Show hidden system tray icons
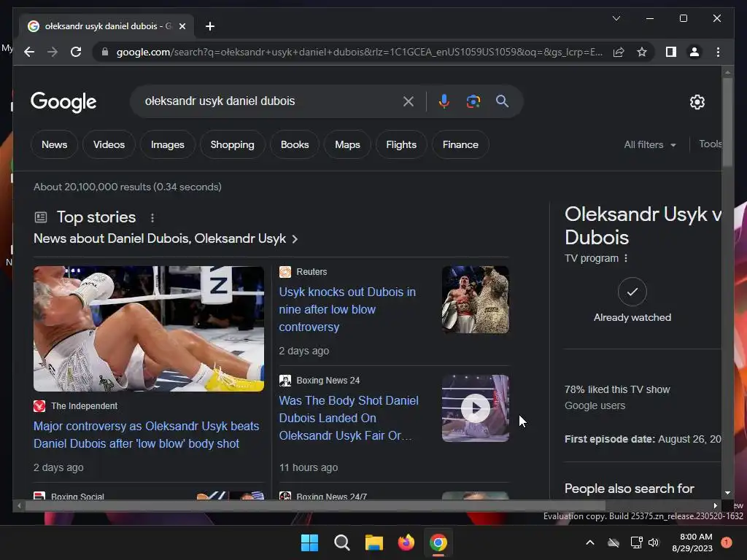 point(589,542)
